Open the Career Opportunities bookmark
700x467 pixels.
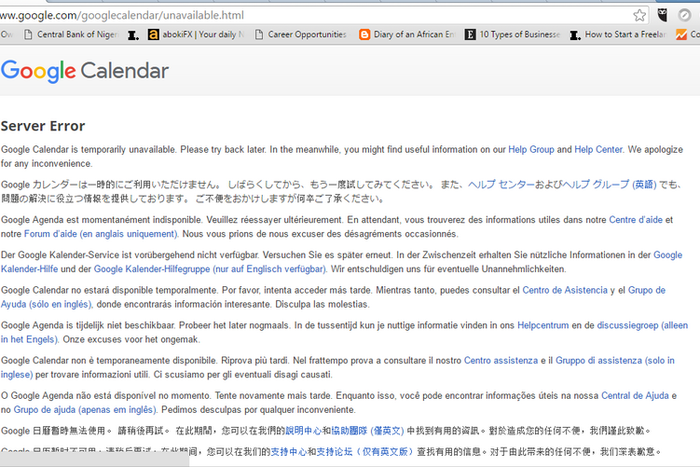point(301,34)
